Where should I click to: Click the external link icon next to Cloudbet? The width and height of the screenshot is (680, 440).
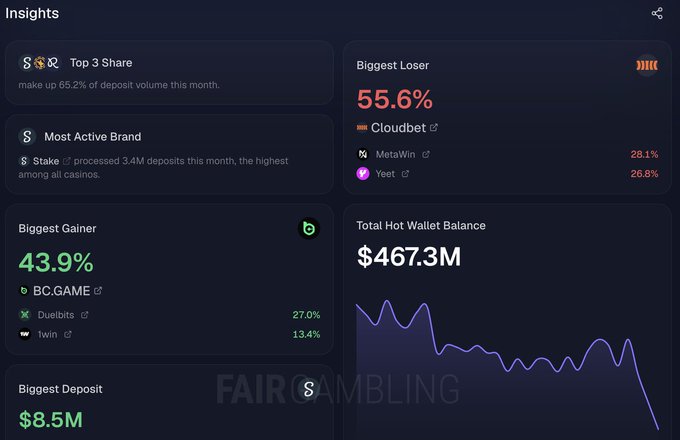434,127
